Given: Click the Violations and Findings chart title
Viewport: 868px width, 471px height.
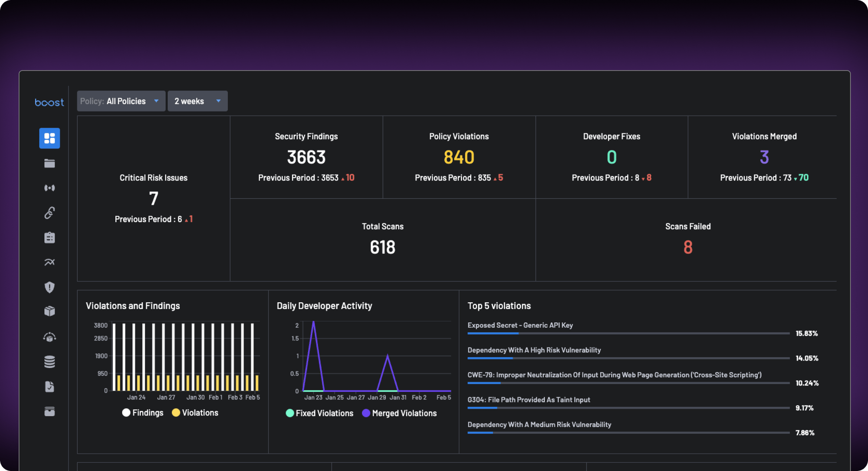Looking at the screenshot, I should pyautogui.click(x=133, y=306).
